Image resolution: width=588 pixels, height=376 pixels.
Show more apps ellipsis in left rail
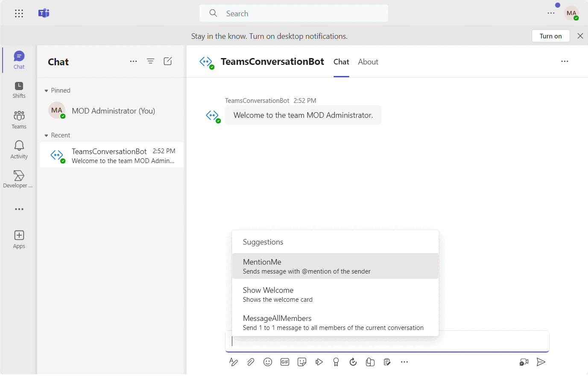click(19, 209)
